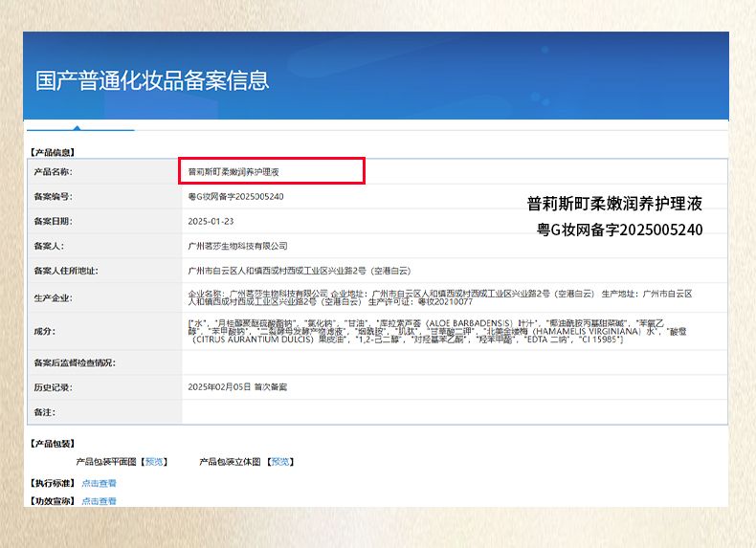Click the large overlay text 普莉斯町柔嫩润养护理液
Viewport: 756px width, 548px height.
click(614, 204)
